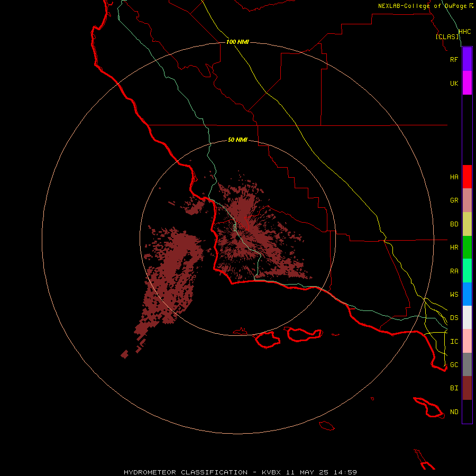
Task: Click the IC legend label
Action: [x=454, y=342]
